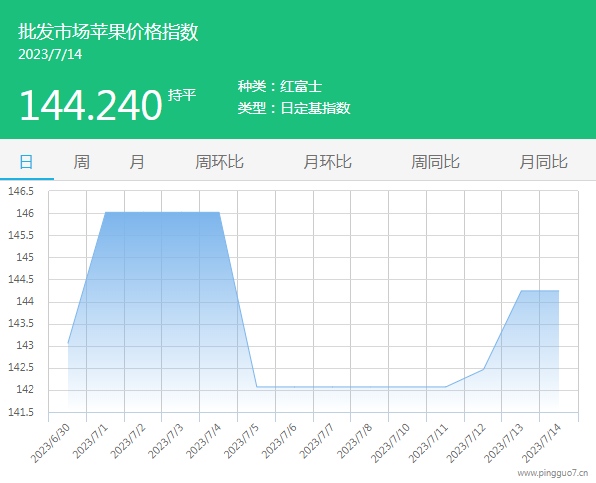
Task: Click the 2023/6/30 x-axis label
Action: (x=51, y=443)
